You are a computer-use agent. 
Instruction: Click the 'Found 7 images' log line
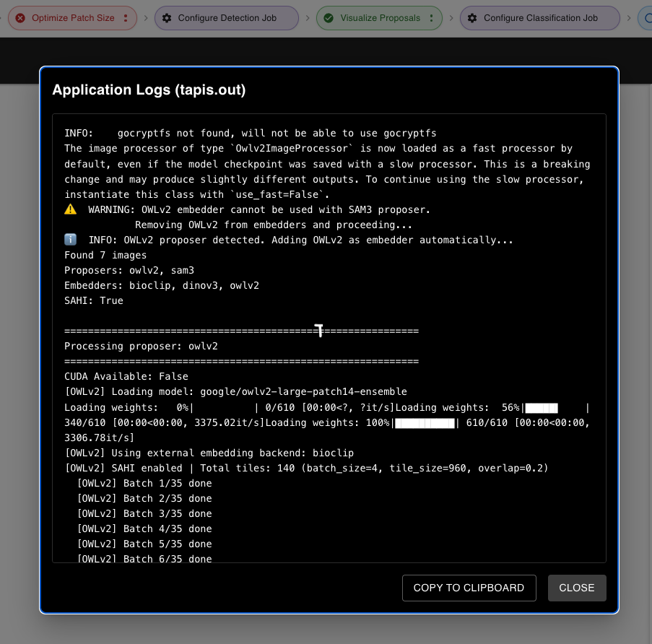105,255
